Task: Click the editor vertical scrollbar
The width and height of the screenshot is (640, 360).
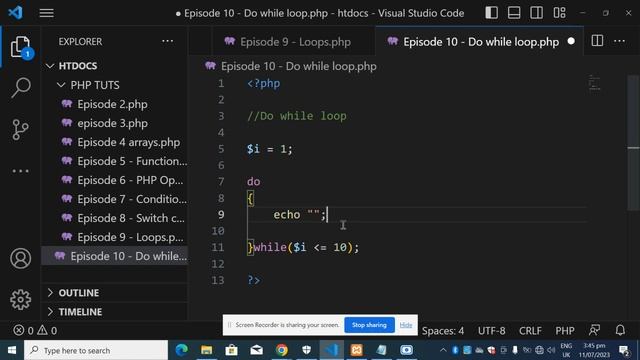Action: click(x=633, y=142)
